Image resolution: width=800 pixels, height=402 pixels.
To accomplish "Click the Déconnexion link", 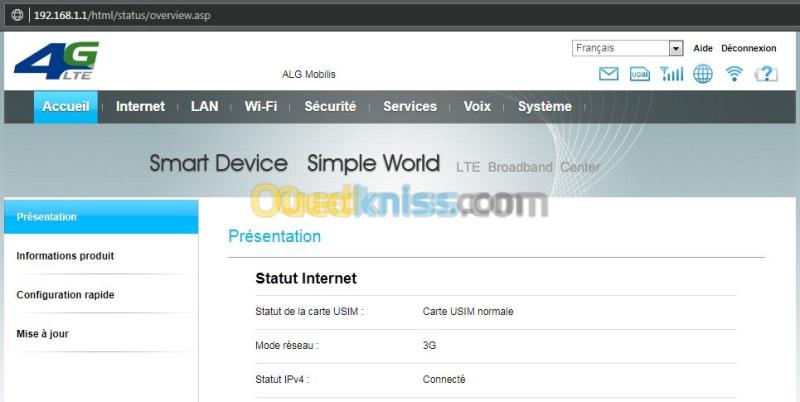I will [x=748, y=48].
